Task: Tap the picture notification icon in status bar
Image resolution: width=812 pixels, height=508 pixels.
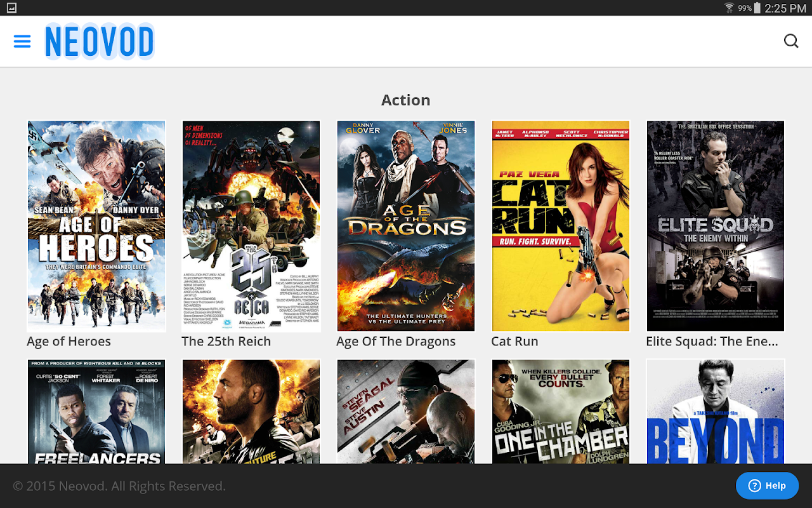Action: [11, 8]
